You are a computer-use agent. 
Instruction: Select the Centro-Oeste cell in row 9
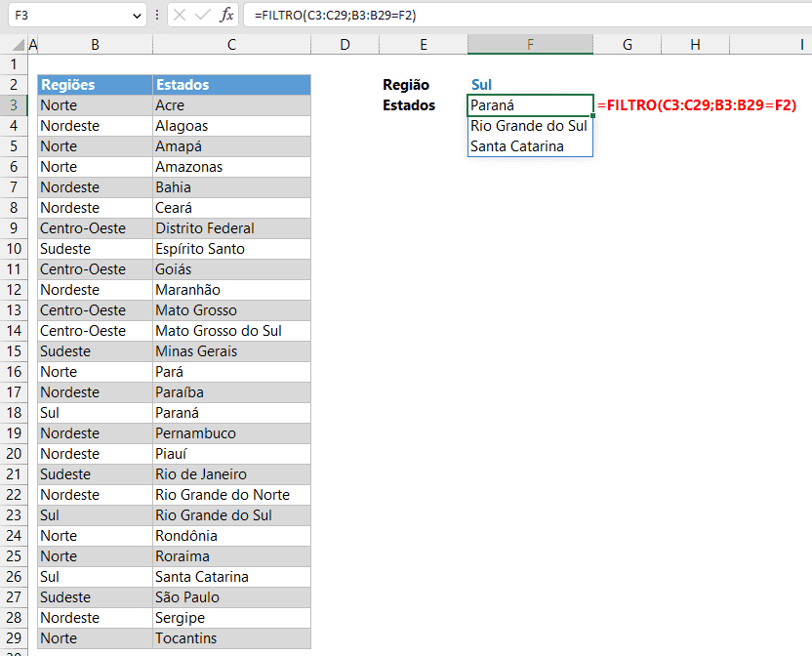coord(96,228)
